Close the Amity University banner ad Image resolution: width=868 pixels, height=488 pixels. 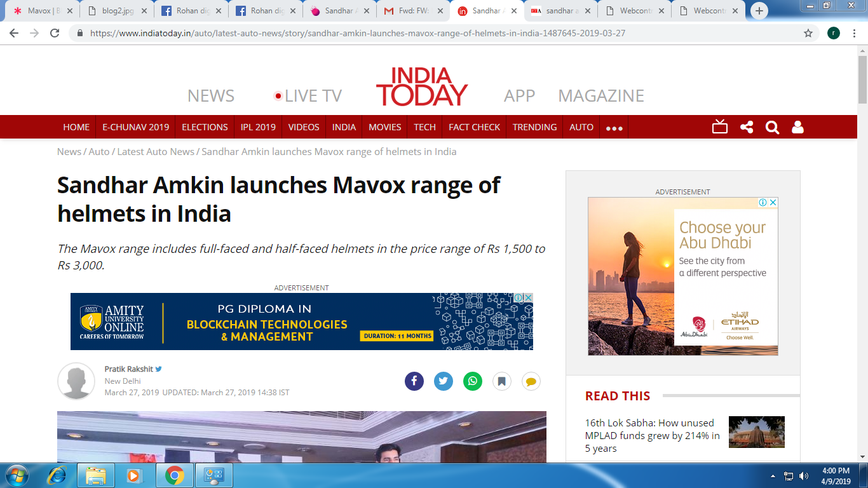(x=529, y=297)
